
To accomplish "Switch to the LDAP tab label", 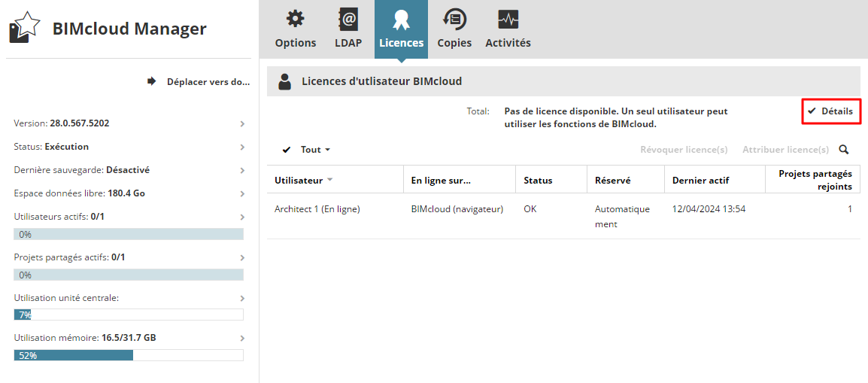I will pyautogui.click(x=348, y=43).
